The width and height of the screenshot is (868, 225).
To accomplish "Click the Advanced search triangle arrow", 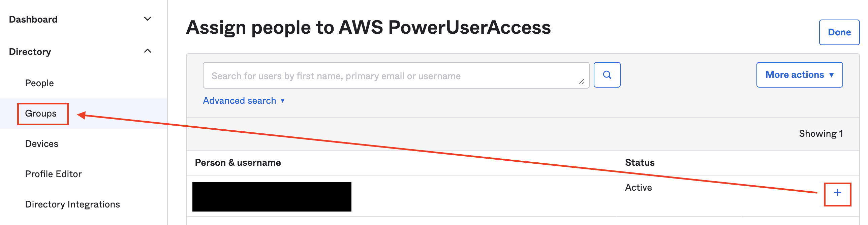I will coord(283,101).
